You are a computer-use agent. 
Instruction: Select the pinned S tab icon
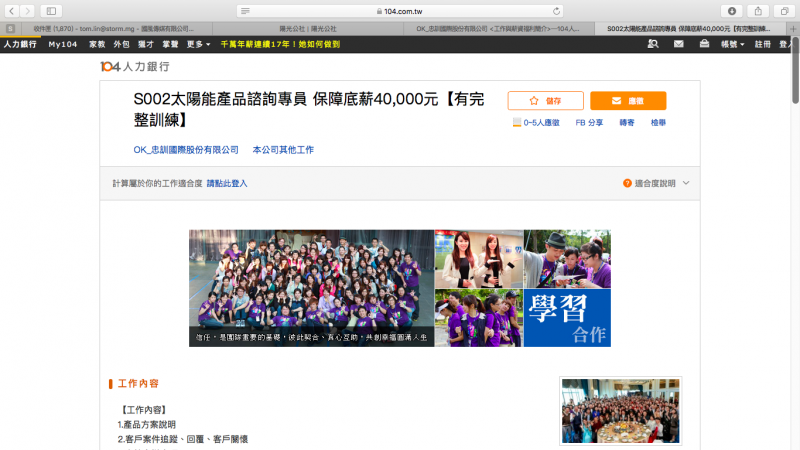point(10,29)
